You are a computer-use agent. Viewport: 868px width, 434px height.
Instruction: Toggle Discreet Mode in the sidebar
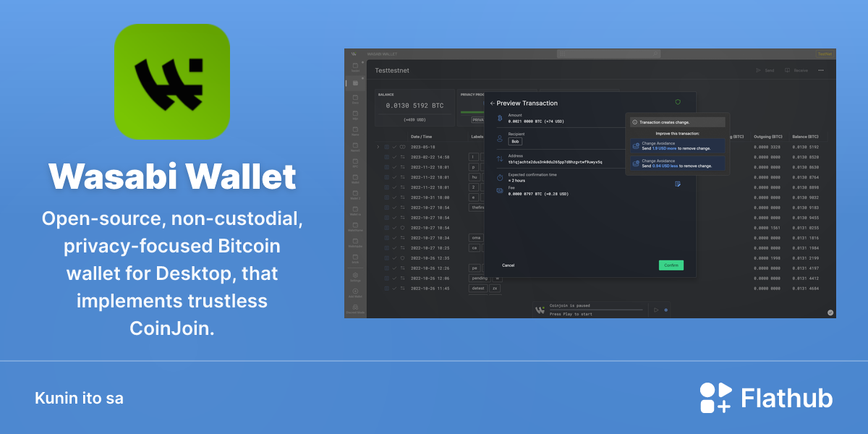[355, 310]
